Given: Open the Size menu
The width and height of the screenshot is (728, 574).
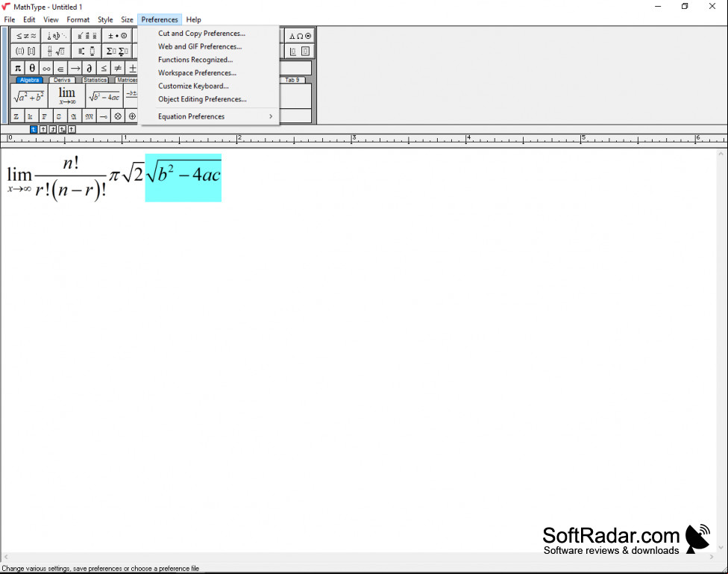Looking at the screenshot, I should [128, 19].
